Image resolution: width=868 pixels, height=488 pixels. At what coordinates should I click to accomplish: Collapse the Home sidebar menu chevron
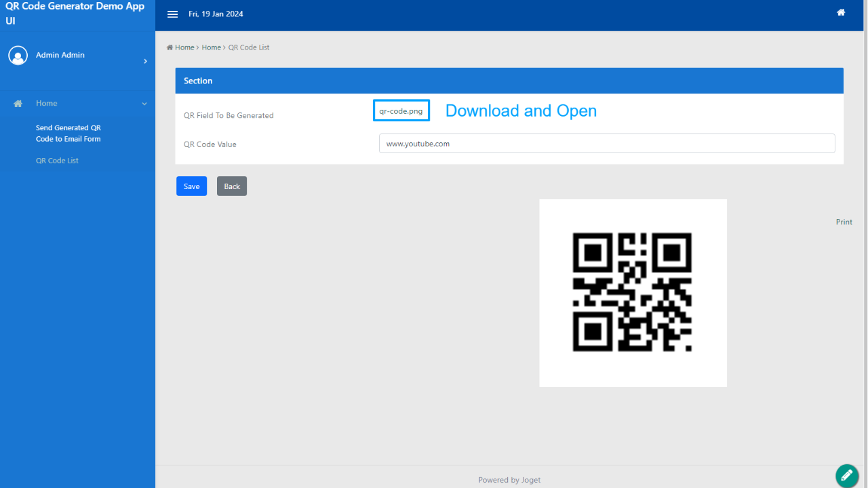(144, 104)
